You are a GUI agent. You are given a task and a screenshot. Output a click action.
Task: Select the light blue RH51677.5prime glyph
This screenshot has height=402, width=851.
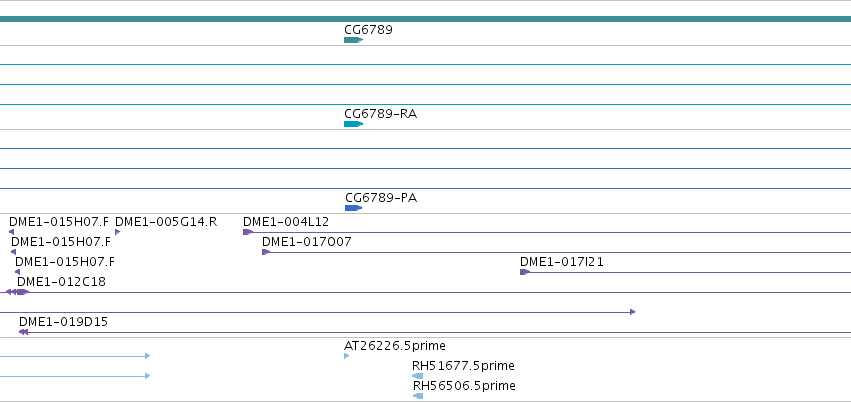(x=417, y=377)
